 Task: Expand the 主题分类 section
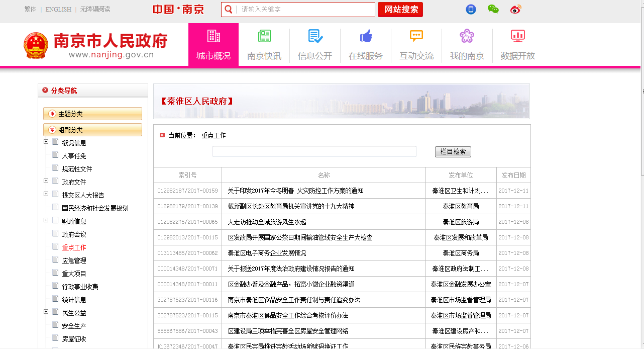(x=52, y=114)
